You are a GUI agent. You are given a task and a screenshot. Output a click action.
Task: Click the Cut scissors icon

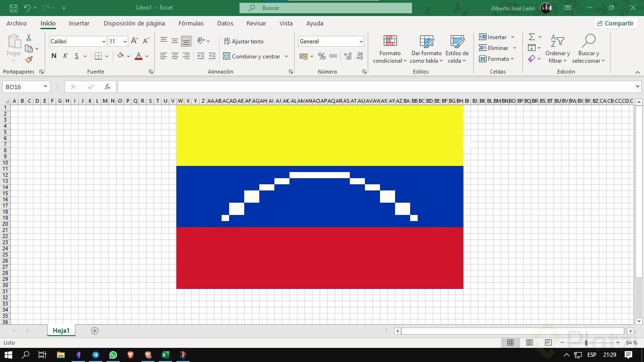(29, 38)
